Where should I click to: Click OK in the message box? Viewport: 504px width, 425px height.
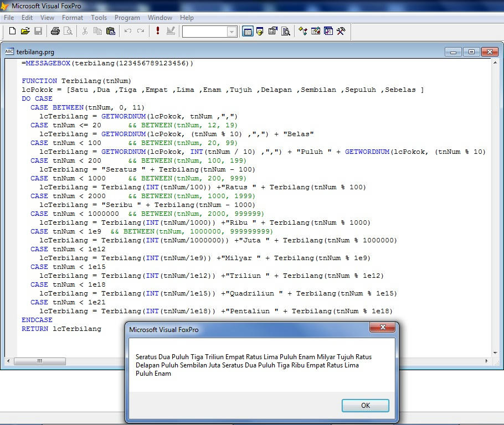(x=366, y=406)
